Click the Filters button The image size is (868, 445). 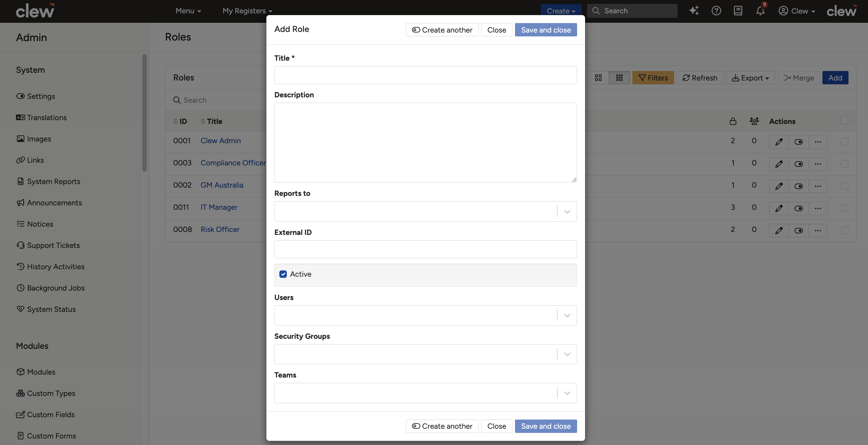click(653, 78)
